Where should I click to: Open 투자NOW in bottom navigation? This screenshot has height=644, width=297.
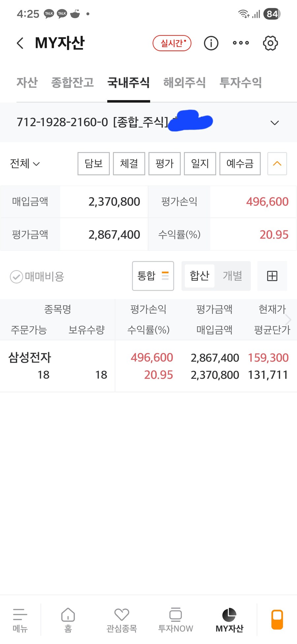coord(176,620)
